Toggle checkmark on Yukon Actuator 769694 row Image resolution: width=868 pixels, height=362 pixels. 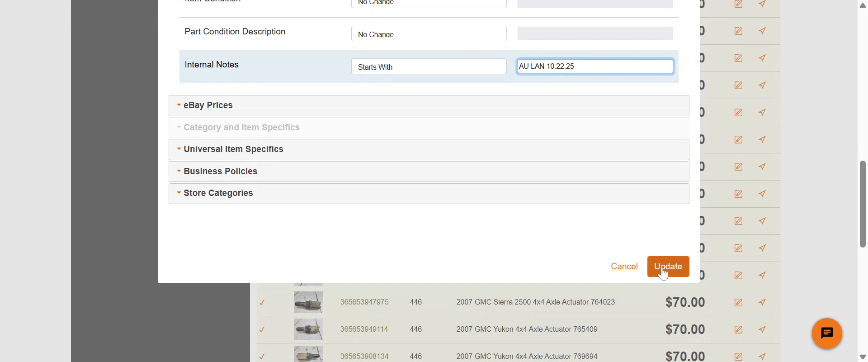pos(262,357)
